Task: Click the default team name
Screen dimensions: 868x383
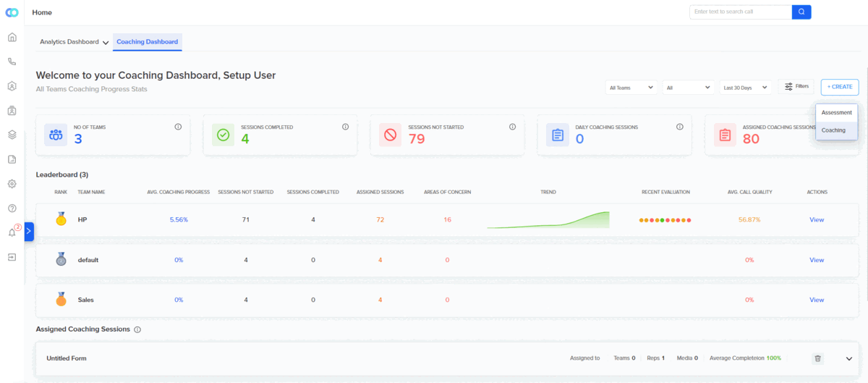Action: point(88,260)
